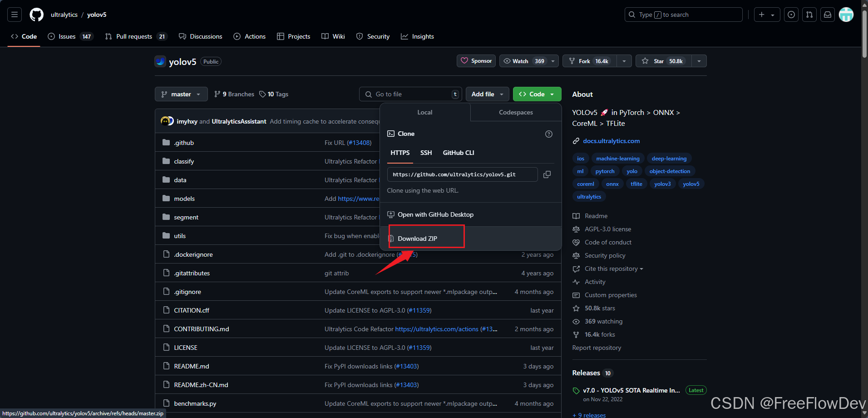The image size is (868, 418).
Task: View the 10 Tags list
Action: pos(274,94)
